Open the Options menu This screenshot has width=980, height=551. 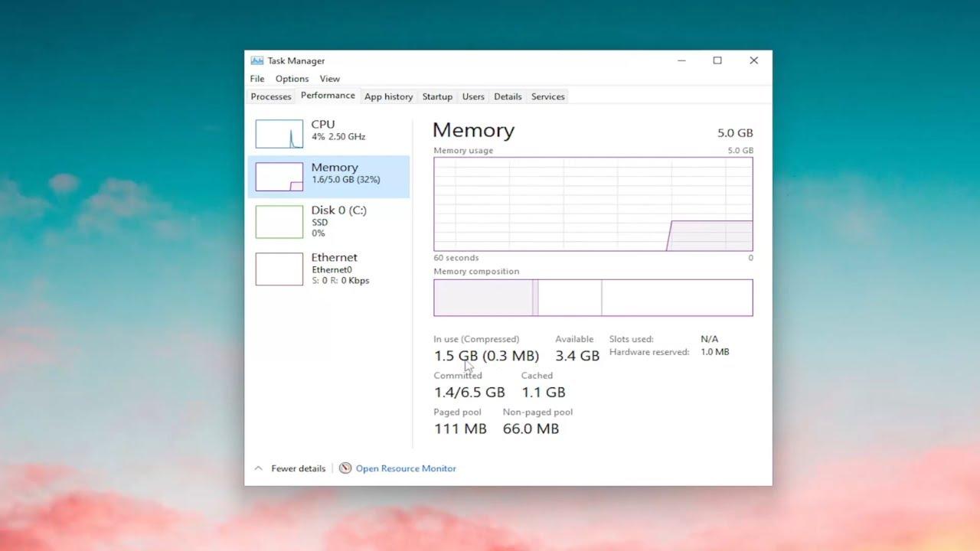(292, 79)
